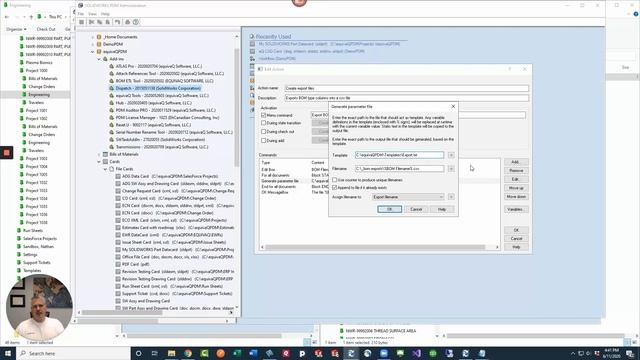Image resolution: width=640 pixels, height=360 pixels.
Task: Click Check Out in the Explorer window toolbar
Action: [46, 29]
